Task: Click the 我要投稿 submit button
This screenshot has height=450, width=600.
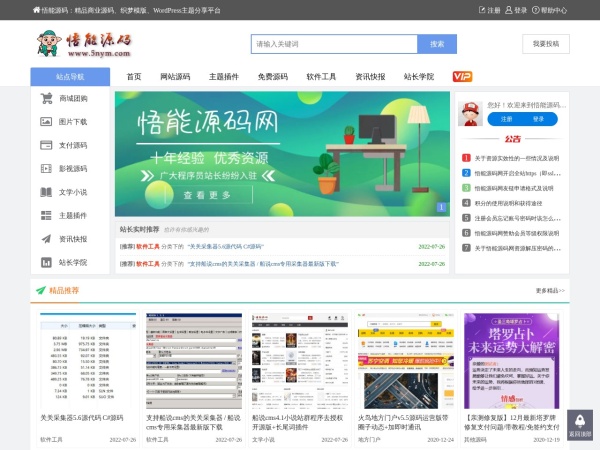Action: tap(546, 44)
